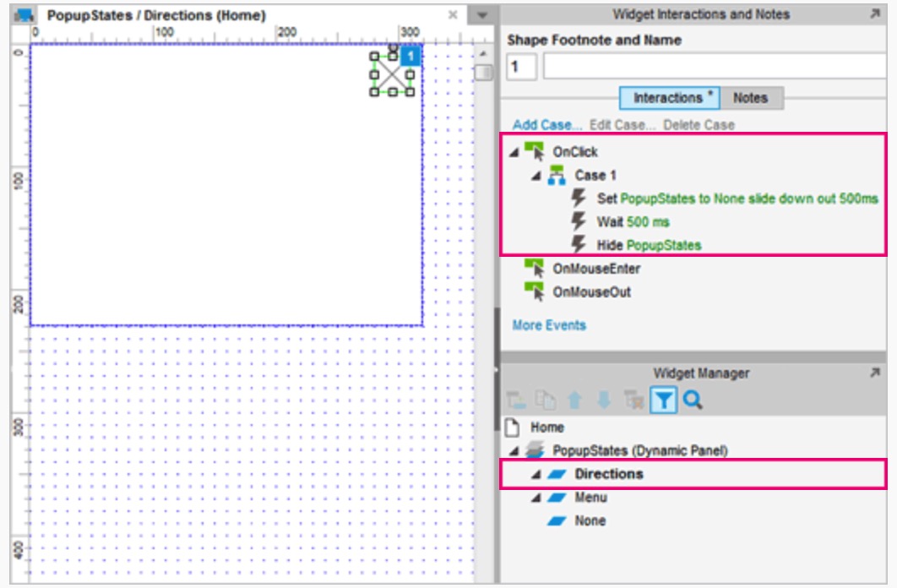The width and height of the screenshot is (897, 588).
Task: Click the delete icon in Widget Manager toolbar
Action: (633, 400)
